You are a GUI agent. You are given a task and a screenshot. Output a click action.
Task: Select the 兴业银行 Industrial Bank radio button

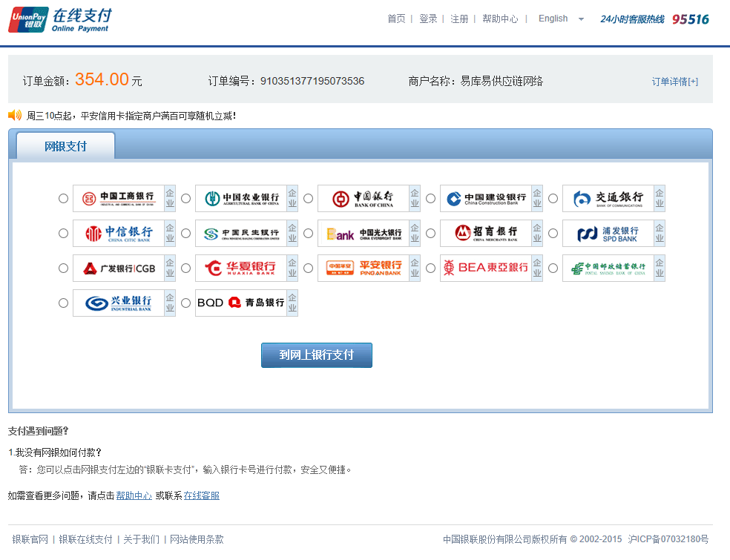[63, 303]
